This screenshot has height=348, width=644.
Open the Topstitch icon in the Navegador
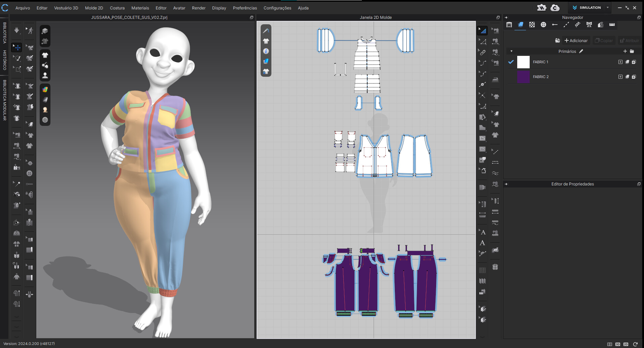coord(566,25)
